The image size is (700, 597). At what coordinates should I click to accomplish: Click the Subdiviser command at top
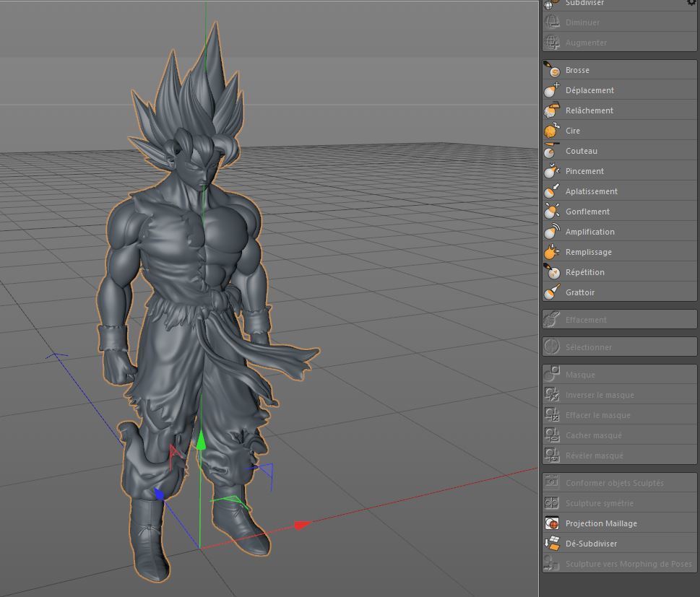pos(584,3)
